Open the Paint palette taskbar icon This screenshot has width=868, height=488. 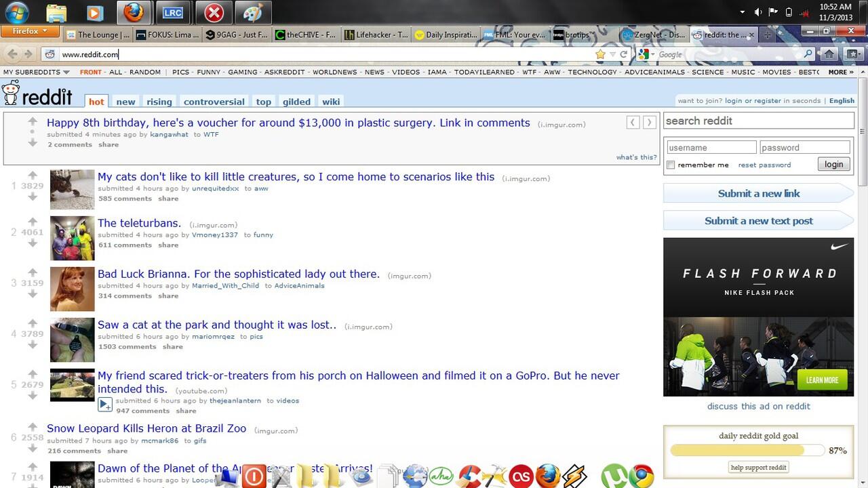253,12
